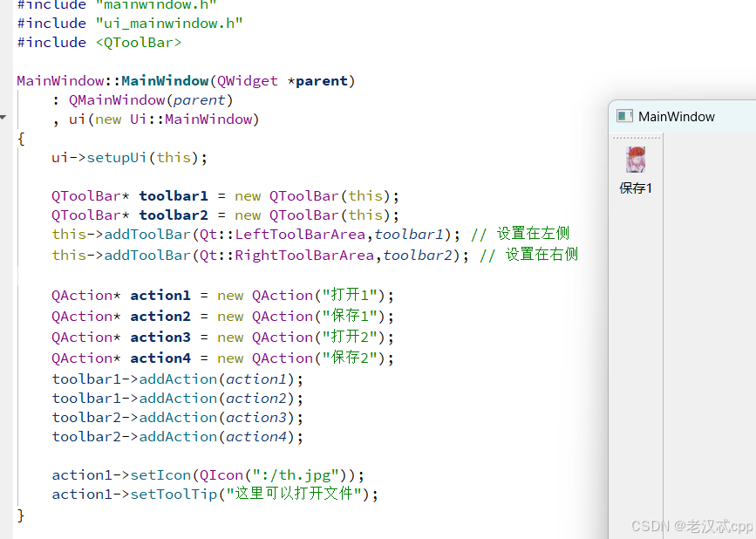Click the ui->setupUi(this); code line
This screenshot has height=539, width=756.
coord(129,158)
